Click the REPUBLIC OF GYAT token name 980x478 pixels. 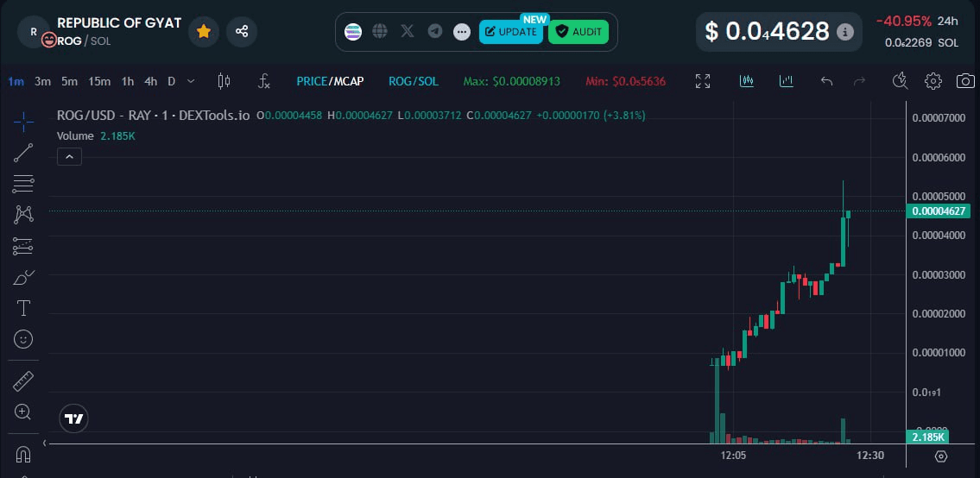coord(119,23)
